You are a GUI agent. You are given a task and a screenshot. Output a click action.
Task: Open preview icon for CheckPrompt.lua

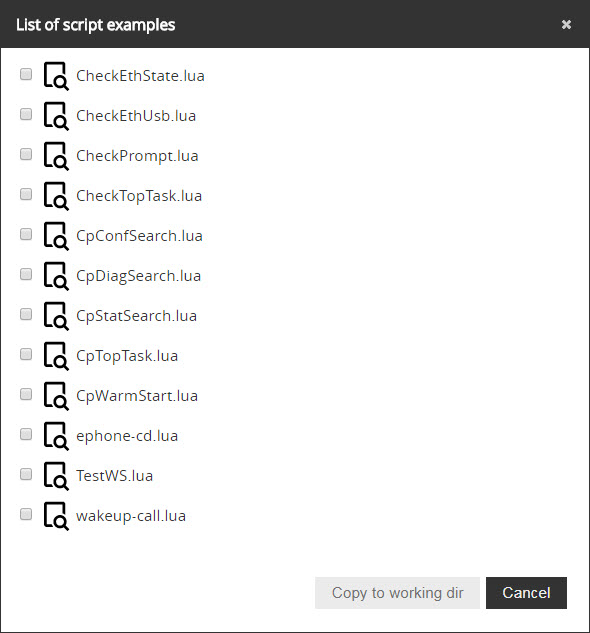tap(56, 156)
